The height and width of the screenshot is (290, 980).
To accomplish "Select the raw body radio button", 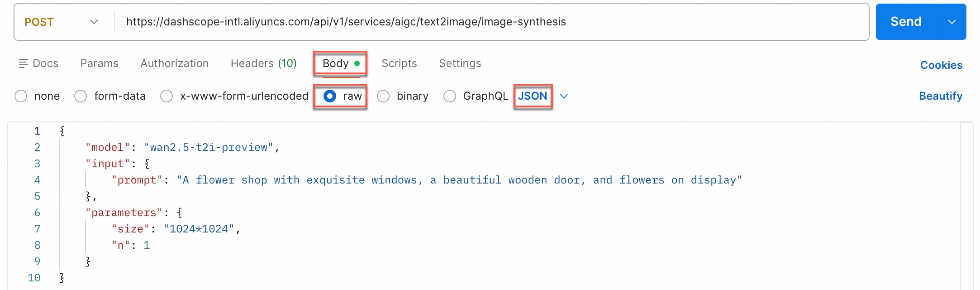I will (330, 96).
